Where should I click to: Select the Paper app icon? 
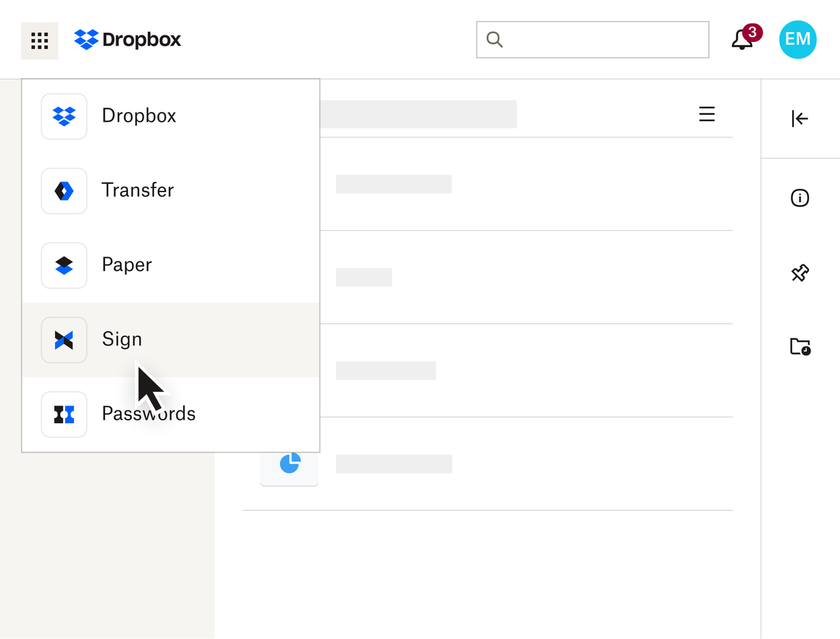(64, 266)
